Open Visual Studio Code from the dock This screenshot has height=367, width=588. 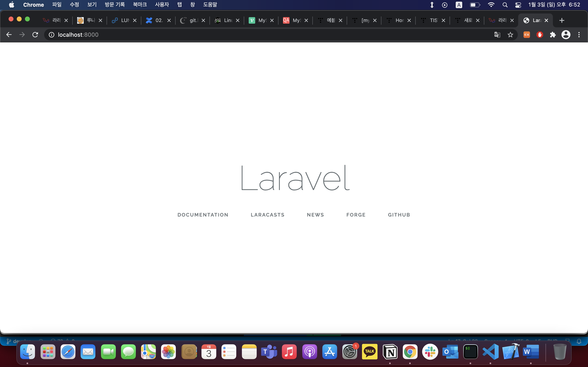click(x=490, y=352)
